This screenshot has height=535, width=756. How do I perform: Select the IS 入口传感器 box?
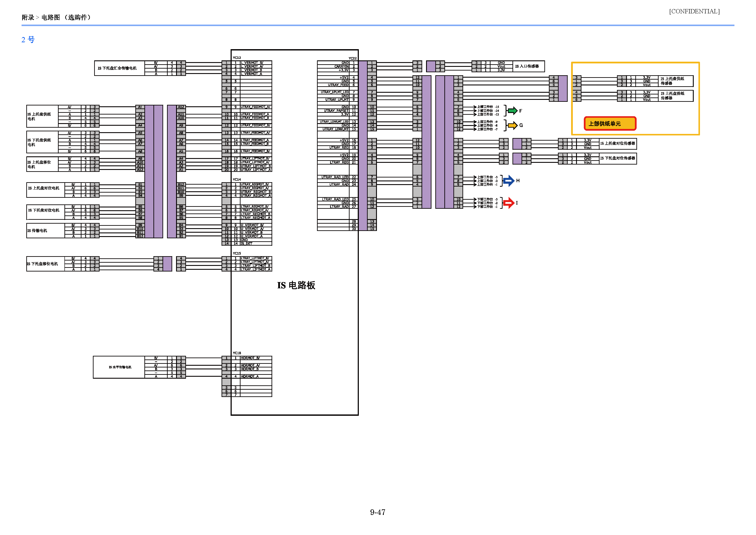528,66
